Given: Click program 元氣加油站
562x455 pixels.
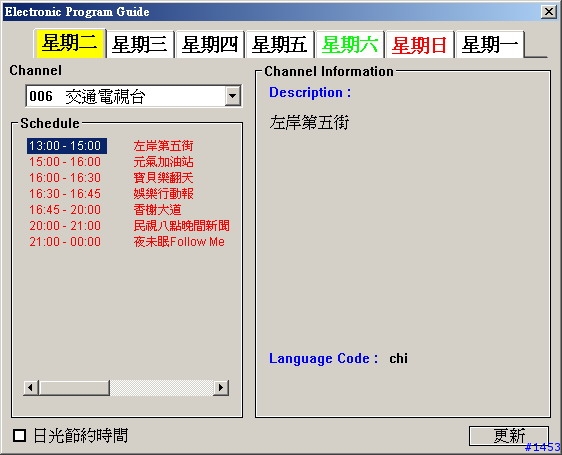Looking at the screenshot, I should coord(163,162).
